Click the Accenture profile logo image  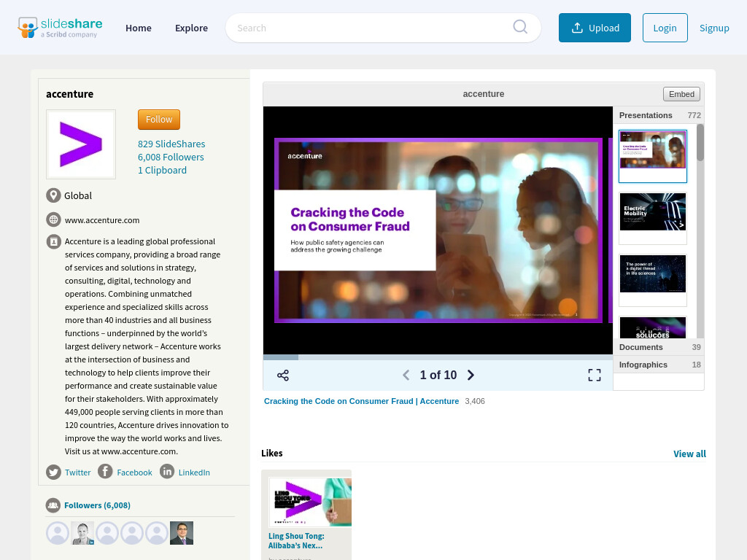81,144
